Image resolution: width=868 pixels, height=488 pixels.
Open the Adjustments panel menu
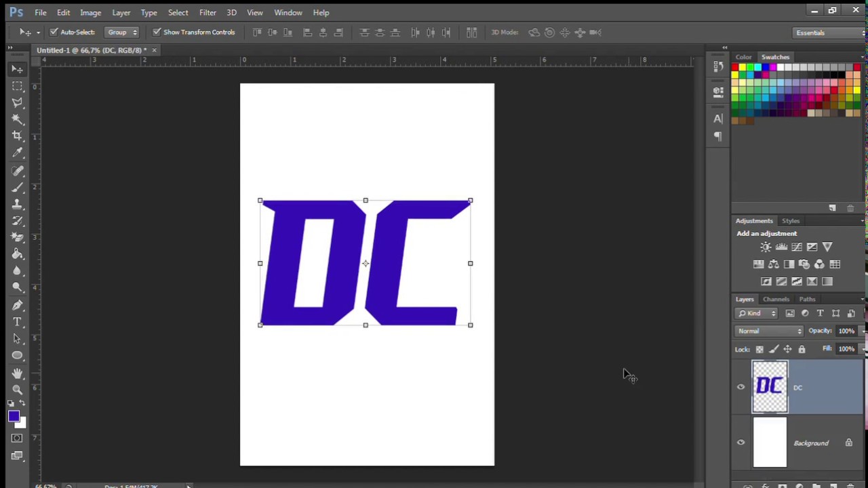tap(863, 221)
